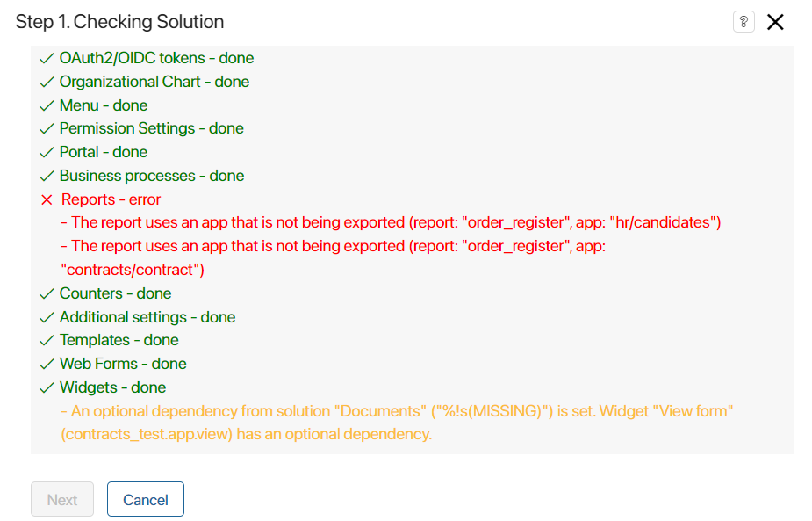Click the checkmark beside Organizational Chart

pyautogui.click(x=47, y=82)
